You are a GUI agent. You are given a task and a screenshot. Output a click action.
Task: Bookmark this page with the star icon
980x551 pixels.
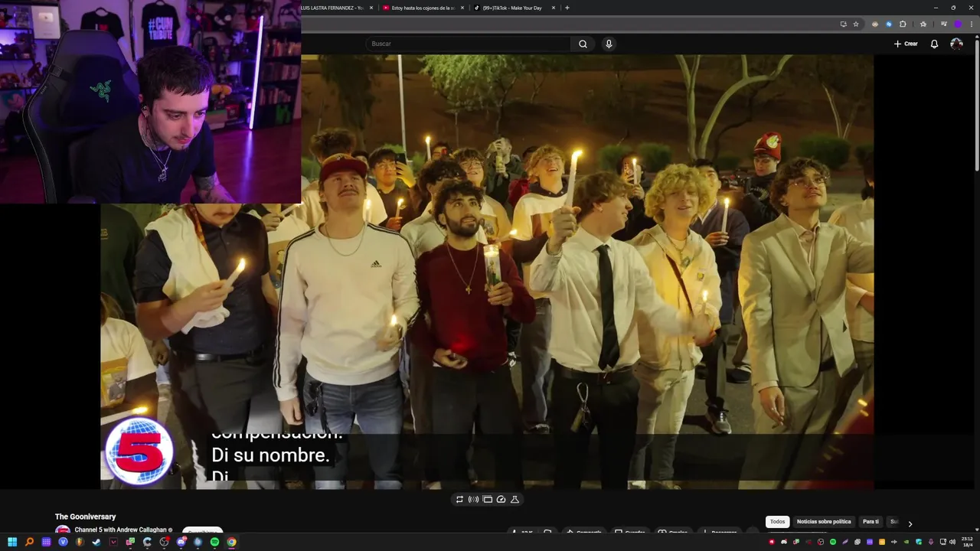pyautogui.click(x=856, y=24)
